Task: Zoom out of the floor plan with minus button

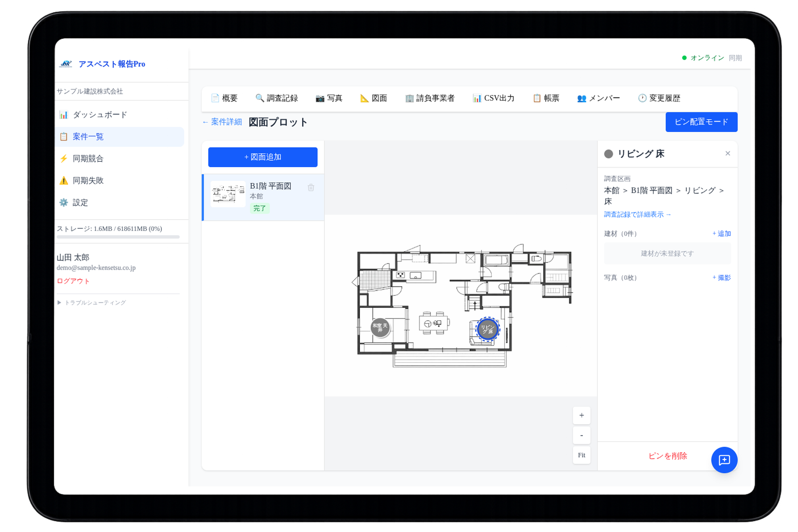Action: [x=581, y=435]
